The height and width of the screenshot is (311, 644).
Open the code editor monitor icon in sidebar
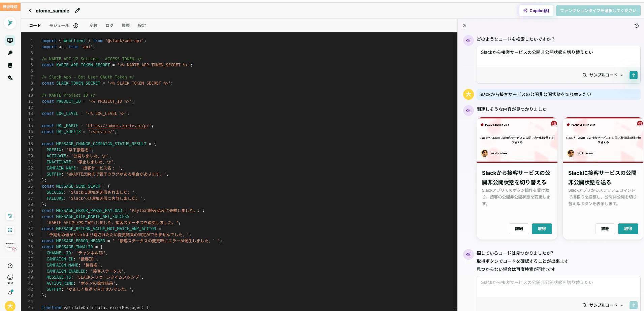pos(10,40)
